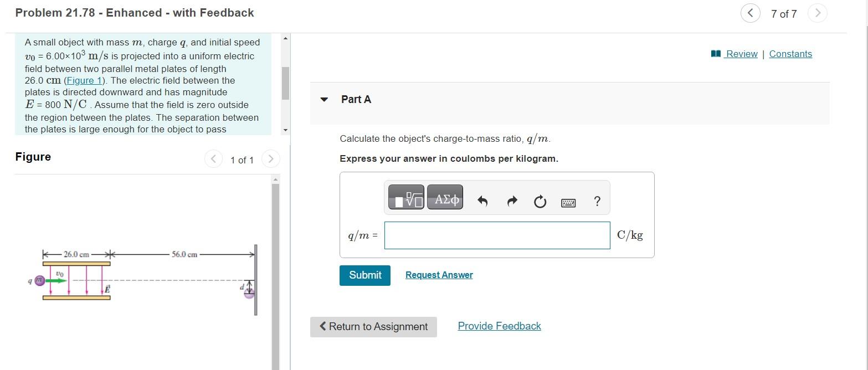The width and height of the screenshot is (868, 370).
Task: Click "Express your answer in coulombs per kilogram"
Action: coord(449,158)
